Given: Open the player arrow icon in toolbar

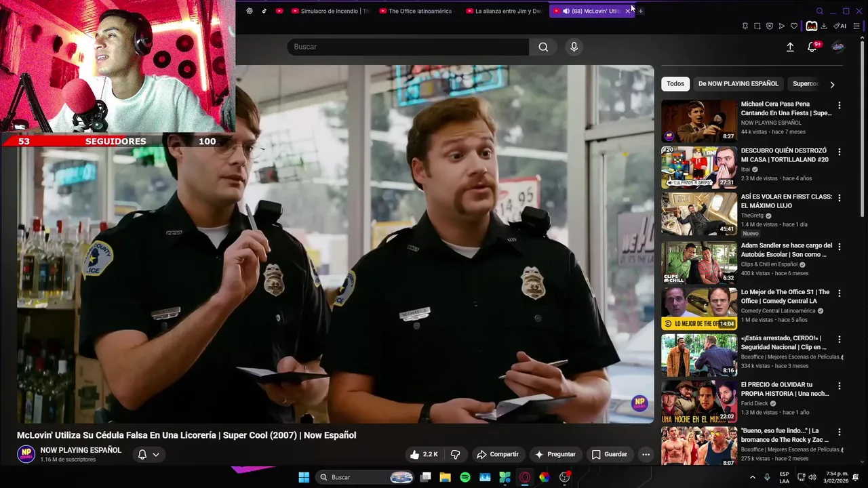Looking at the screenshot, I should click(x=782, y=26).
